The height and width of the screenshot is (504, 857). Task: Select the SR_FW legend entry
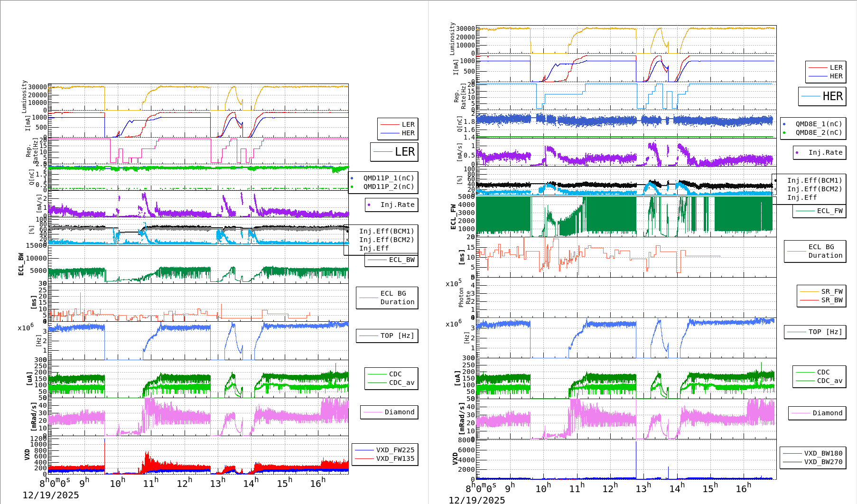click(x=831, y=291)
